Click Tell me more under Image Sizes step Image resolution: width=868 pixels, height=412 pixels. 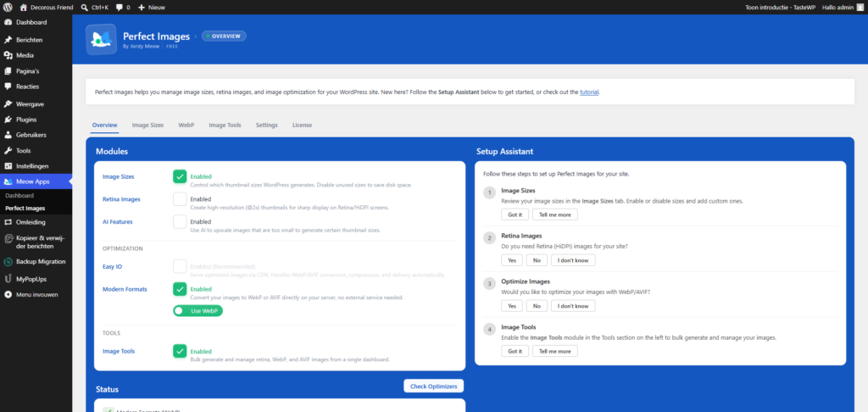[x=555, y=214]
